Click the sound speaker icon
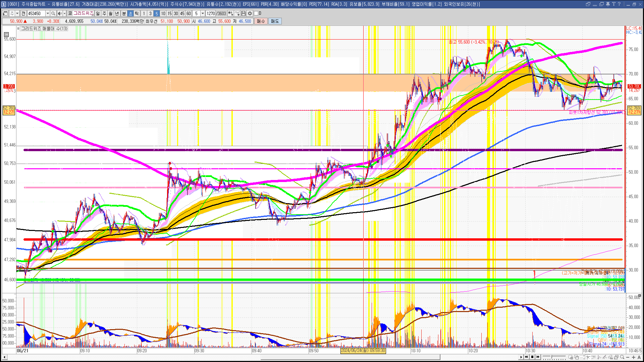 (x=60, y=13)
